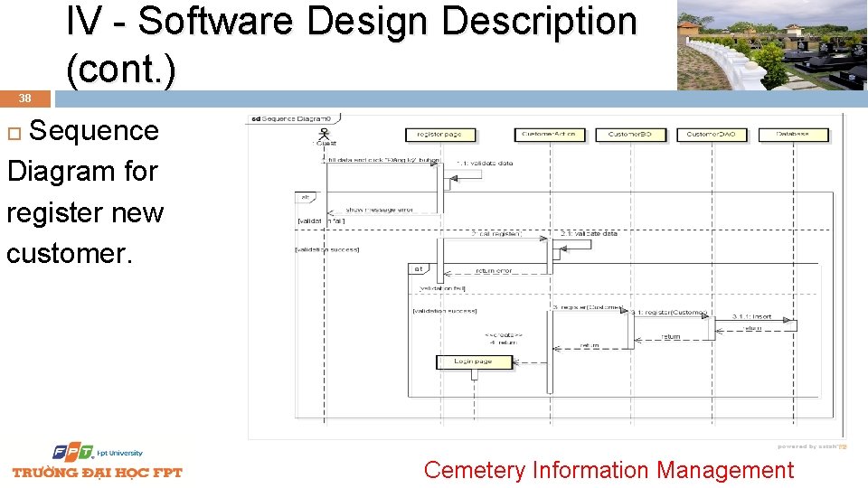The image size is (868, 488).
Task: Select the "CustomerBO" lifeline box
Action: pos(630,135)
